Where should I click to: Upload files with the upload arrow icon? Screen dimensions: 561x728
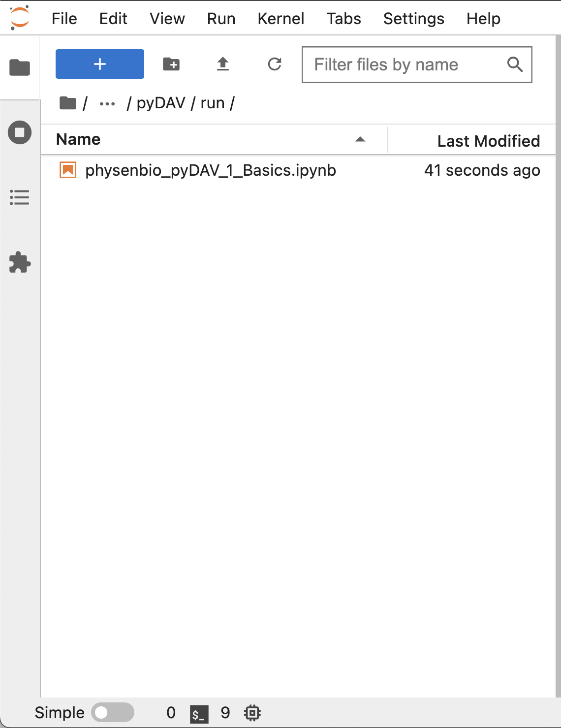click(x=222, y=64)
